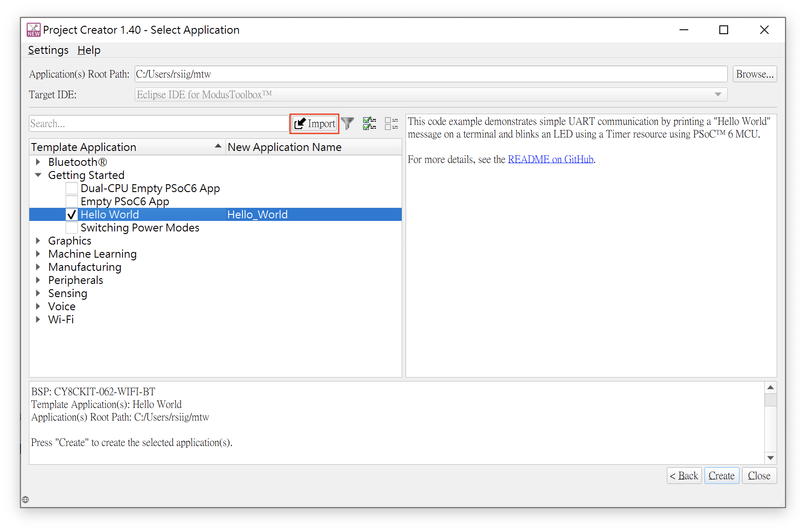Select the Switching Power Modes row text

tap(140, 228)
